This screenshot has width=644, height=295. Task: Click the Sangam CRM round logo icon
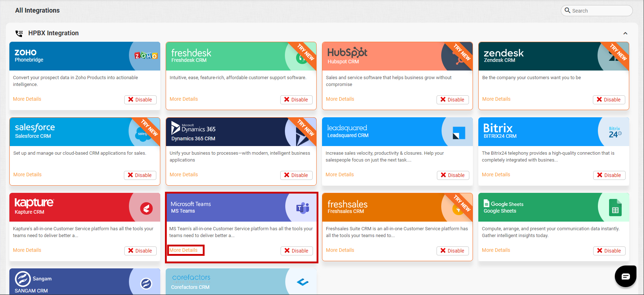(146, 284)
